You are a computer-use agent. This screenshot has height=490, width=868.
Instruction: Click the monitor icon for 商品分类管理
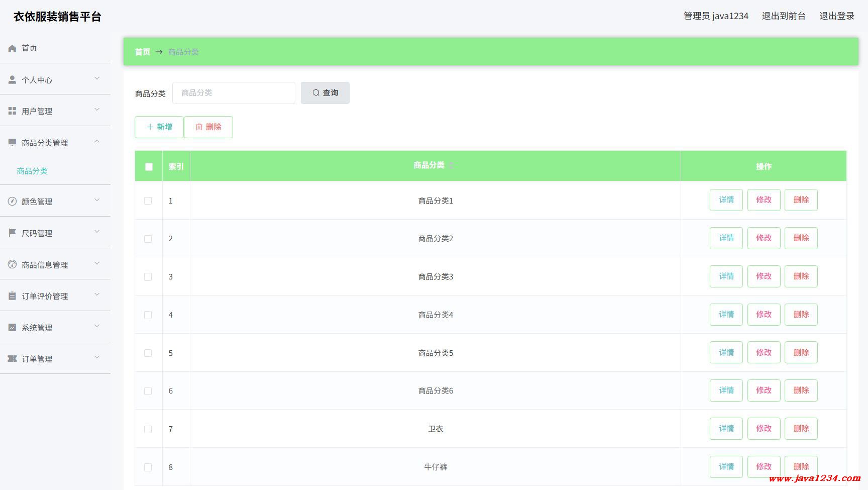pos(13,143)
